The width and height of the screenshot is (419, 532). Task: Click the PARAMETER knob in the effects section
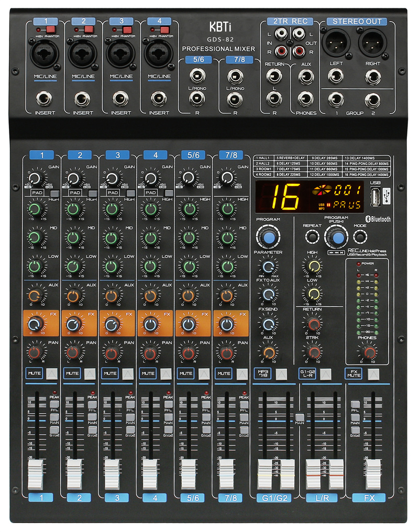tap(268, 267)
